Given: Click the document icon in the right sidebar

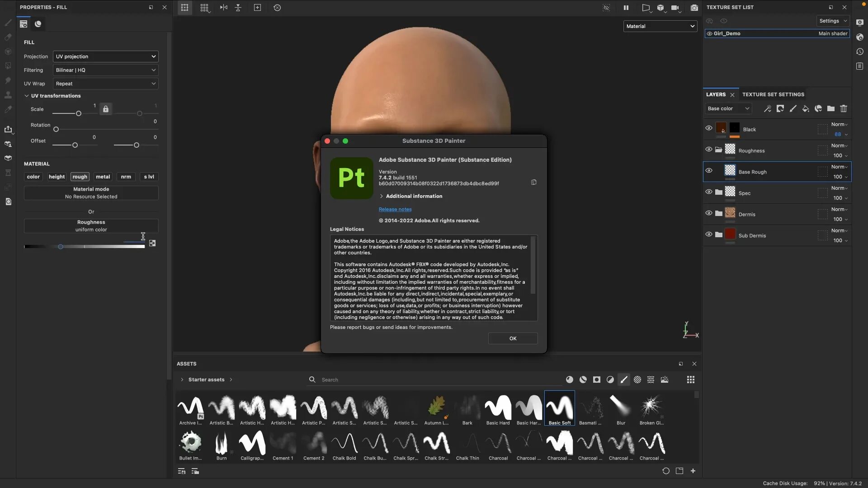Looking at the screenshot, I should (x=860, y=66).
